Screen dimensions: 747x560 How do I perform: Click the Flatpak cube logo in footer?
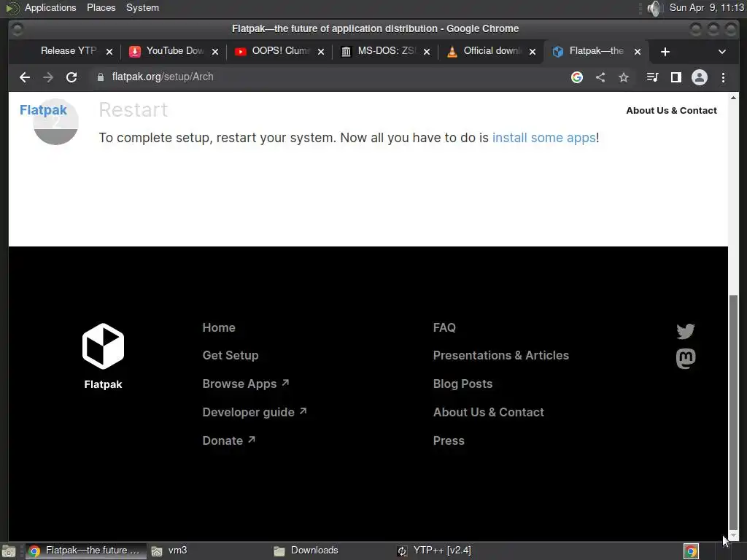coord(103,346)
